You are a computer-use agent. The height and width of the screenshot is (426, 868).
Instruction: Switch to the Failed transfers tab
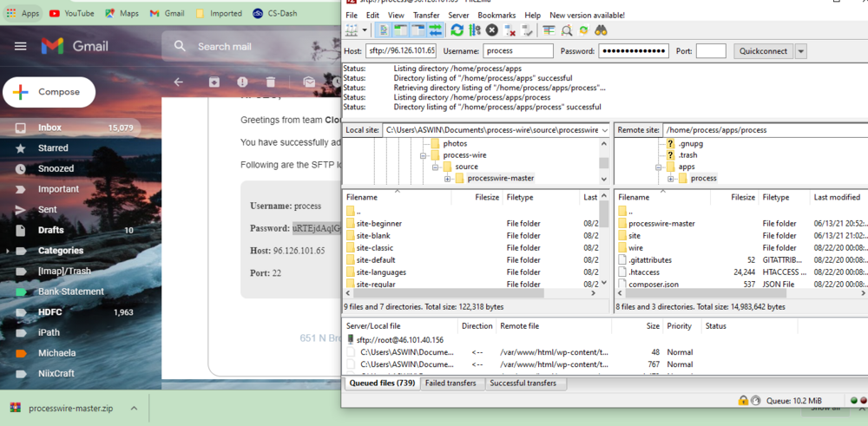tap(451, 383)
